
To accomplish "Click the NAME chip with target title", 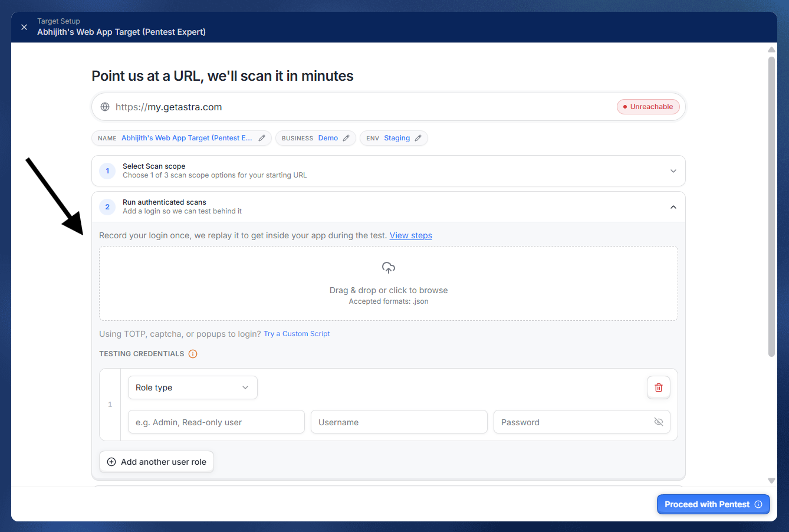I will pos(182,138).
